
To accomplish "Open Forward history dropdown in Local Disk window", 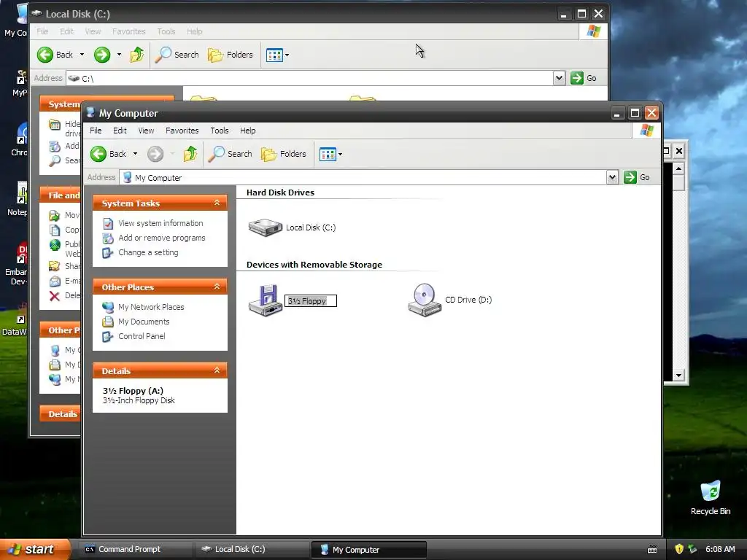I will coord(119,55).
